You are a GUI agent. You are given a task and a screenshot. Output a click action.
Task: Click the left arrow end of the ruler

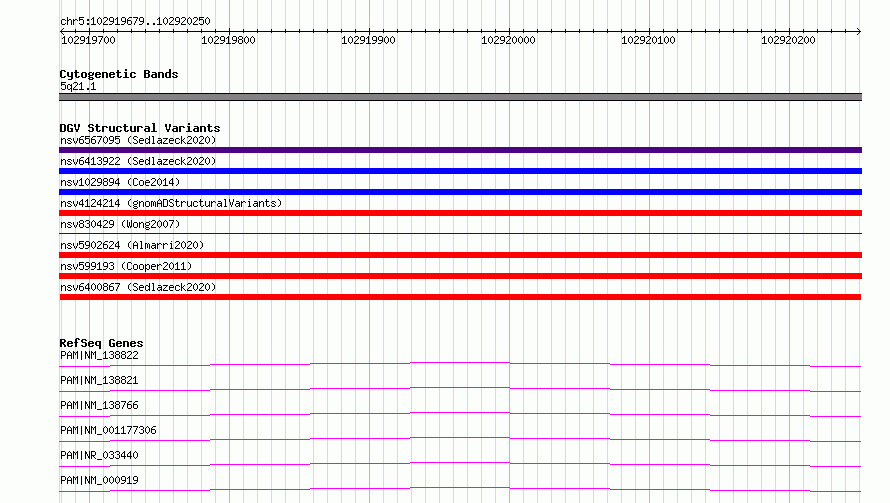62,31
